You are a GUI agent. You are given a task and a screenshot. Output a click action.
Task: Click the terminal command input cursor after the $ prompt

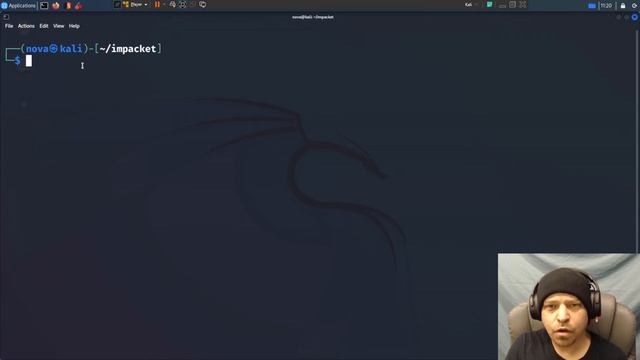(29, 61)
